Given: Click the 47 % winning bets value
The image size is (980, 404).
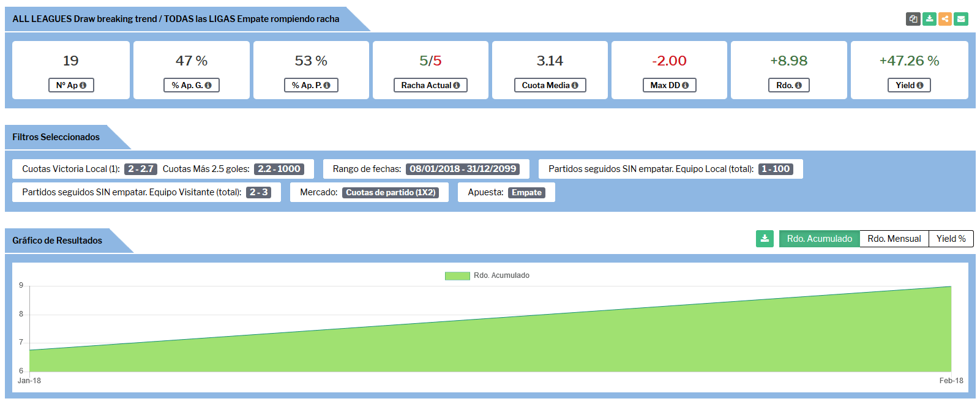Looking at the screenshot, I should point(192,61).
